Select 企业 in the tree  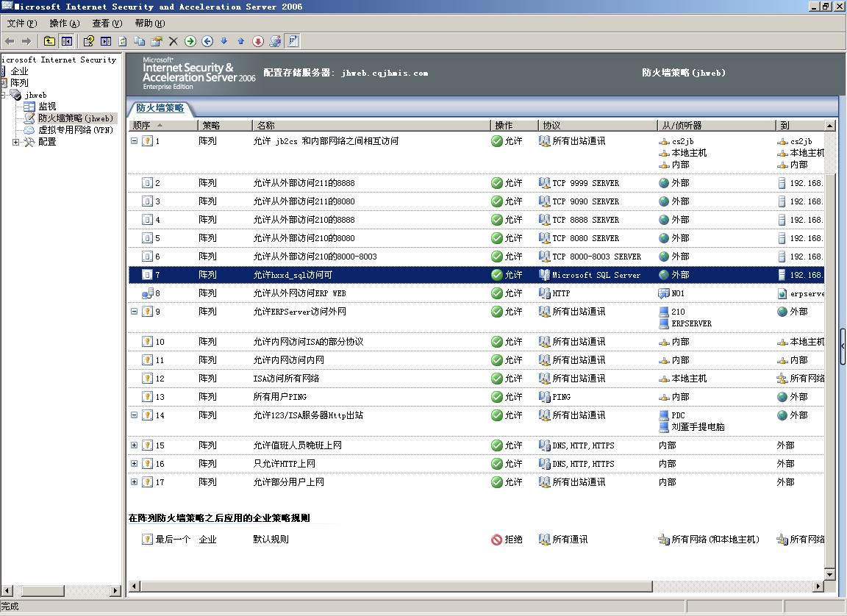pyautogui.click(x=19, y=71)
